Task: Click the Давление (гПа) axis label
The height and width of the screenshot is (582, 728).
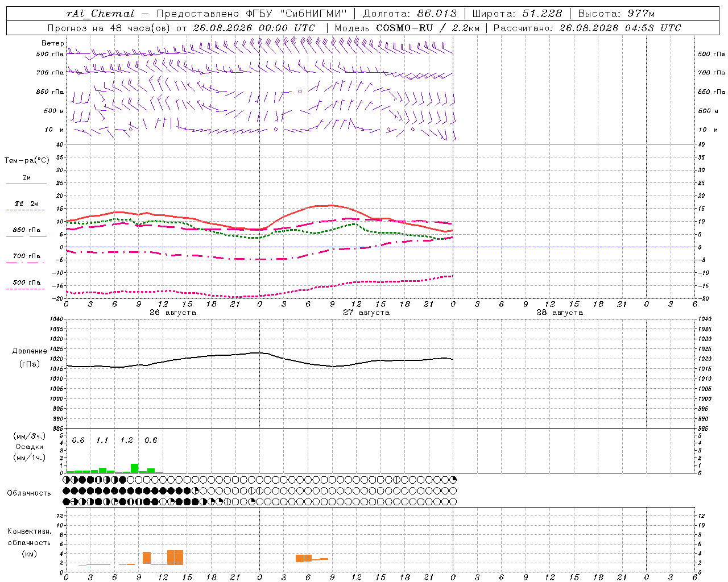Action: (x=30, y=357)
